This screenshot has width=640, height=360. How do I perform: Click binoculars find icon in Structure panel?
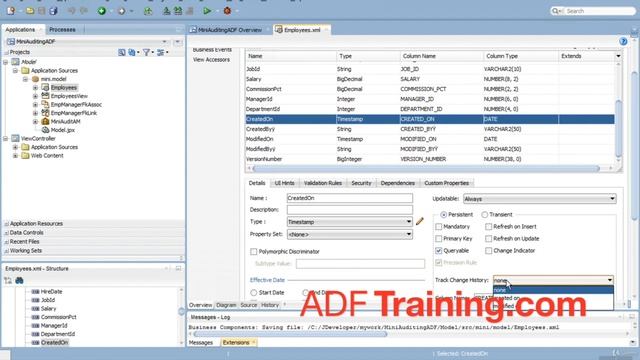coord(19,280)
